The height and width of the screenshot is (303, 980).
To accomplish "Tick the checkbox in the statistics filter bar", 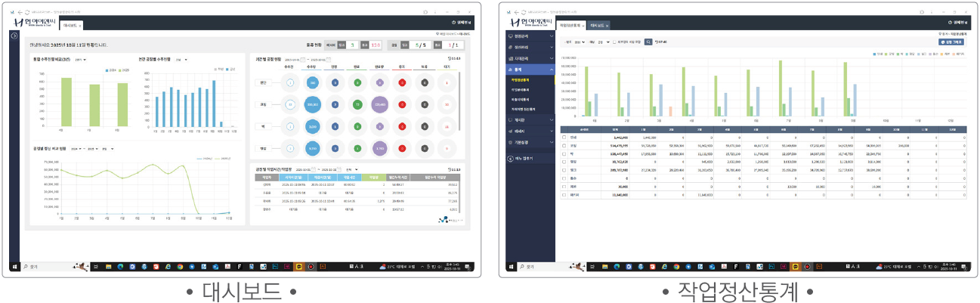I will [x=615, y=42].
